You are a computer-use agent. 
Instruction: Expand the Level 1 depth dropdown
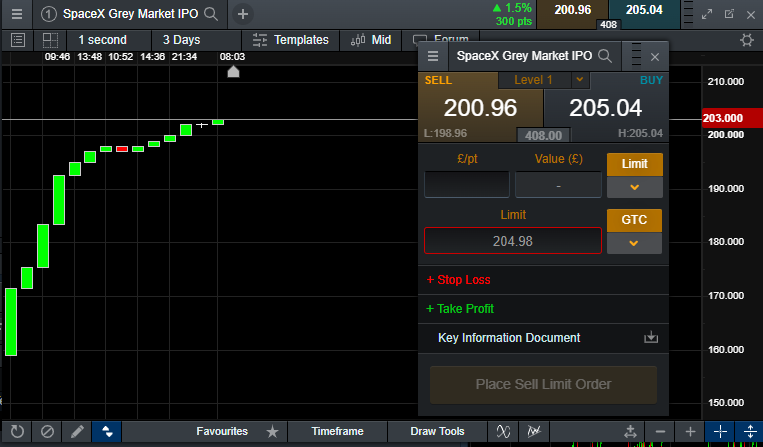580,80
